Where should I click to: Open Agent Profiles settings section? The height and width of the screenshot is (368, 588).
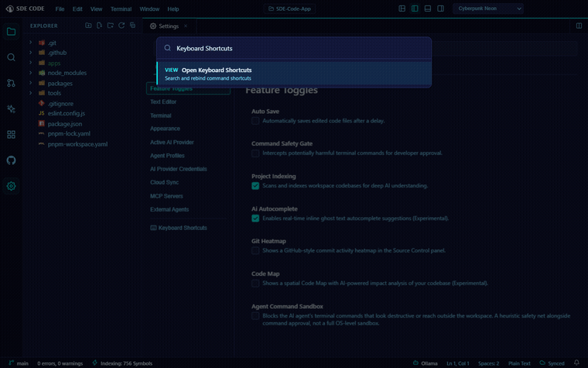pyautogui.click(x=167, y=156)
